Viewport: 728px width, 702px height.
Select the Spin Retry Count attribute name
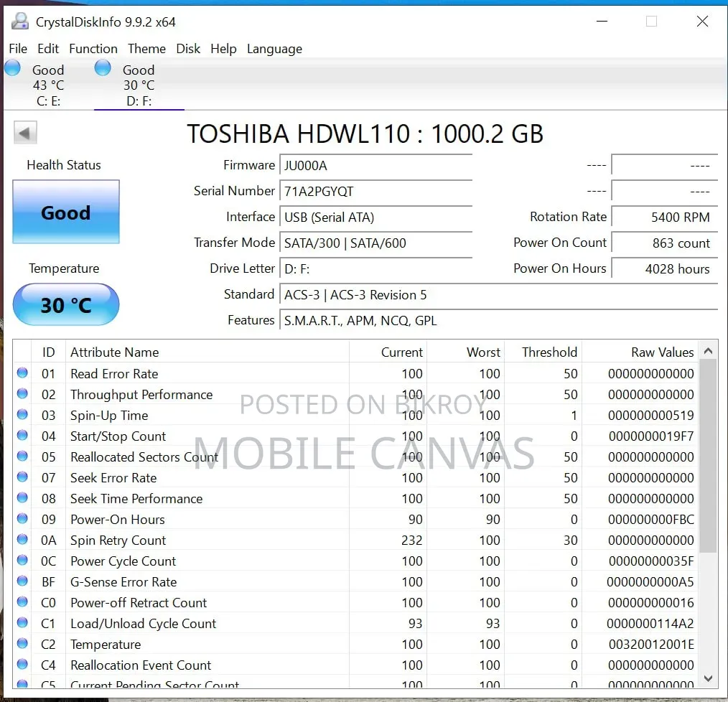(x=118, y=540)
